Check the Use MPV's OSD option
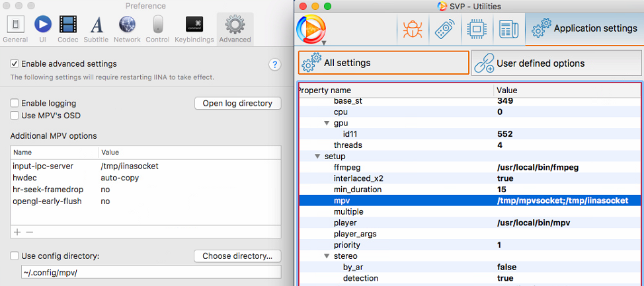This screenshot has height=286, width=644. click(x=15, y=116)
